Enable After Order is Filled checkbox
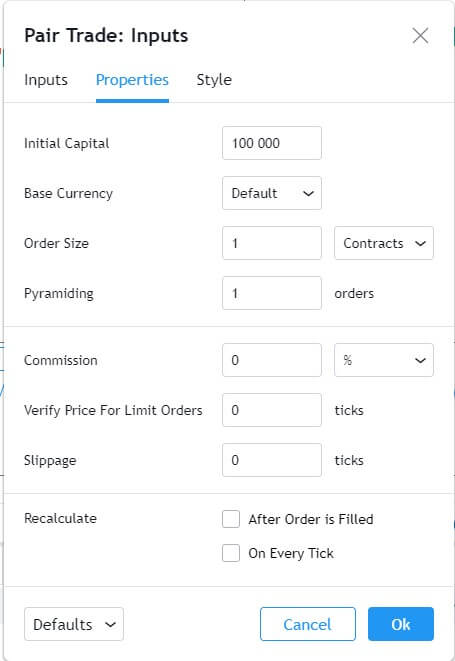Image resolution: width=455 pixels, height=661 pixels. 231,519
